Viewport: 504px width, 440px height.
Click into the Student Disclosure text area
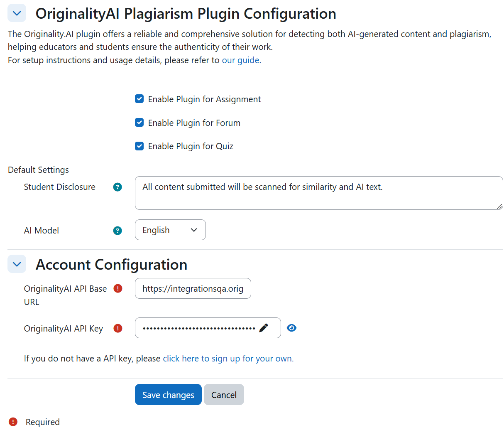point(319,193)
